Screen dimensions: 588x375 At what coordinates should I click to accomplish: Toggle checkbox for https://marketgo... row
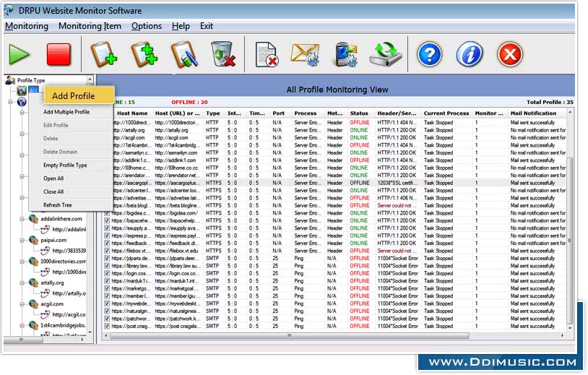(x=107, y=288)
